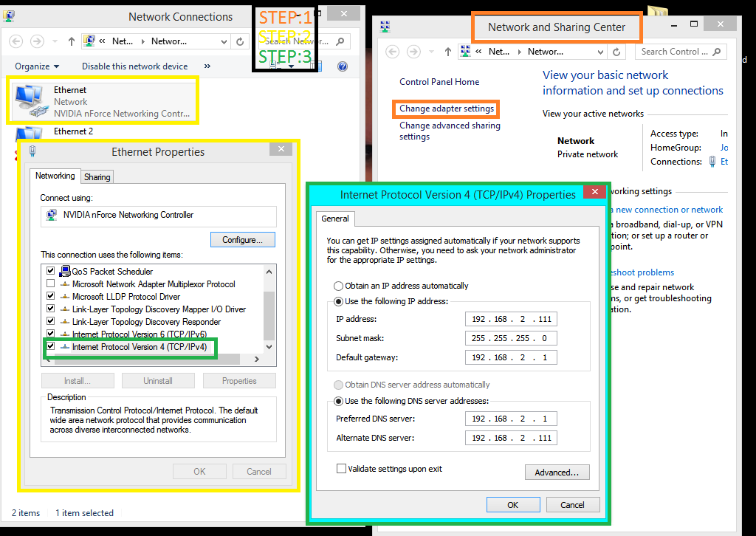Minimize the Network and Sharing Center window
Image resolution: width=756 pixels, height=536 pixels.
[x=674, y=24]
